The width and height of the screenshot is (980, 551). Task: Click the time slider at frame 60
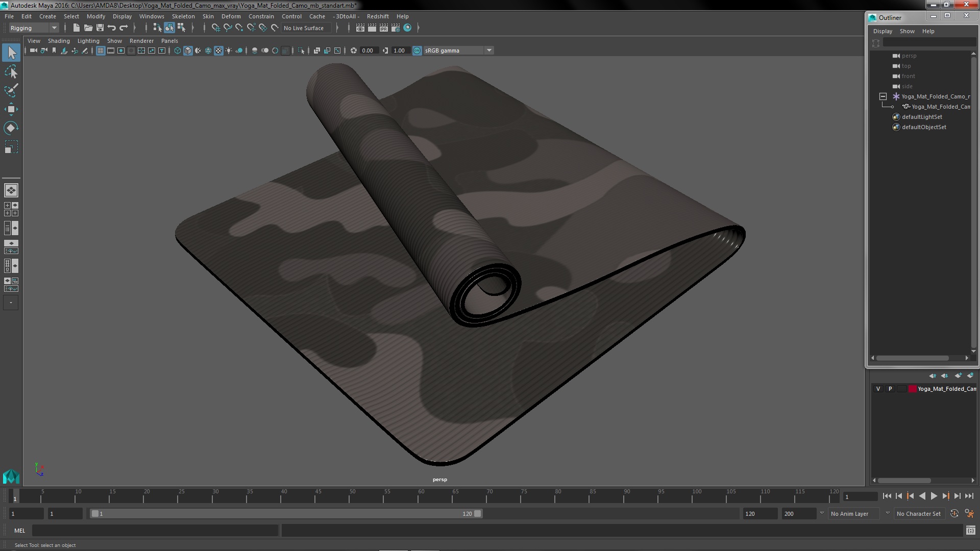point(421,496)
